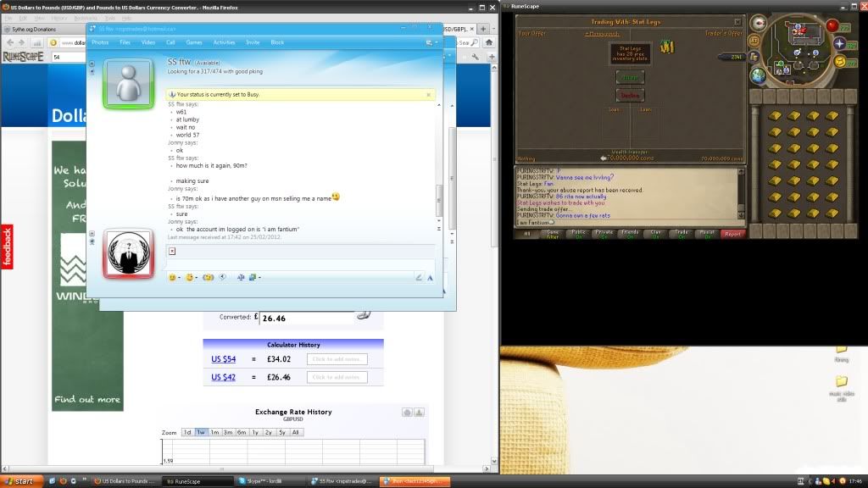Start a Video call from Messenger
868x488 pixels.
[147, 42]
